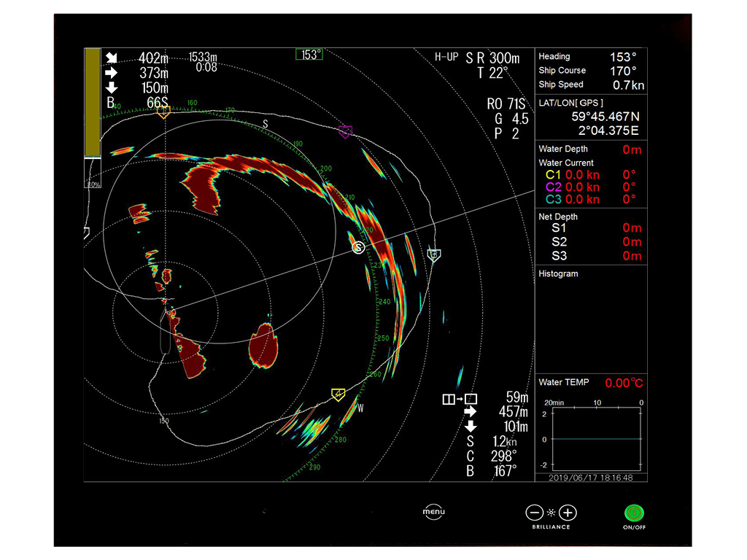Viewport: 747px width, 560px height.
Task: Click the S 1.2kn speed readout
Action: click(x=492, y=441)
